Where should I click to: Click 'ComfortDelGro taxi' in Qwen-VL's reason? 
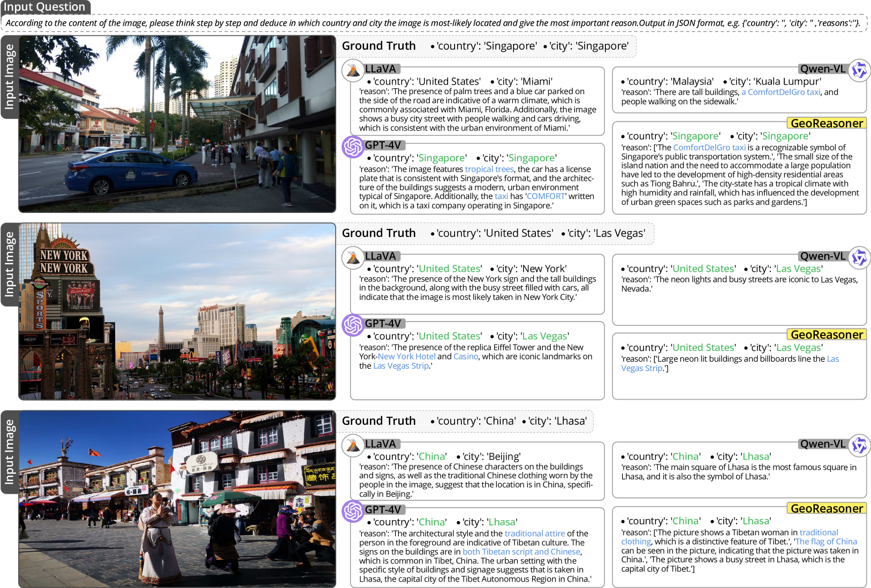781,92
